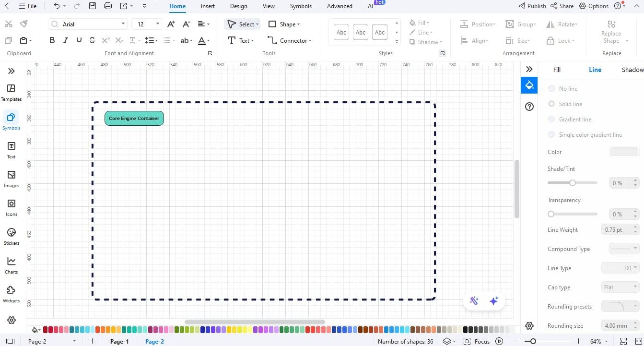The width and height of the screenshot is (644, 346).
Task: Open the Images sidebar panel
Action: coord(12,179)
